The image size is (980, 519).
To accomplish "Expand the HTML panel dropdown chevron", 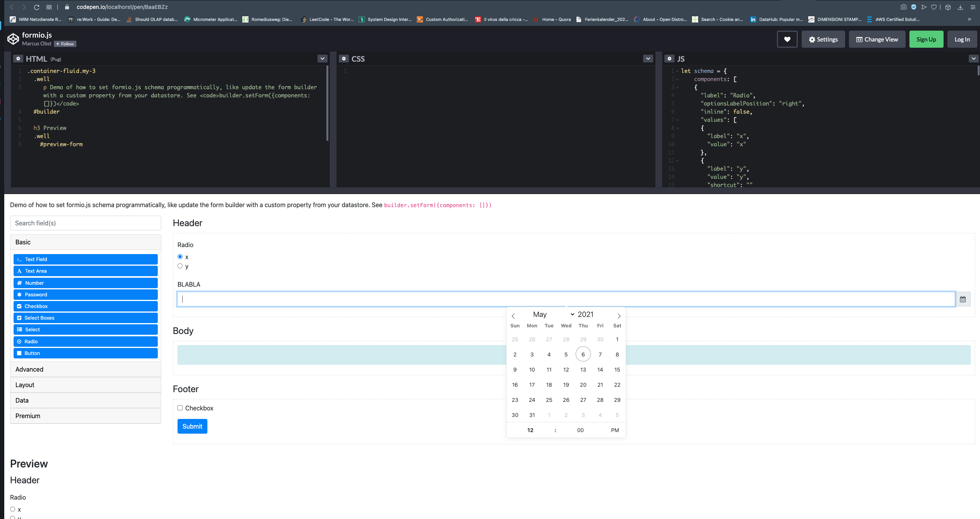I will tap(322, 59).
